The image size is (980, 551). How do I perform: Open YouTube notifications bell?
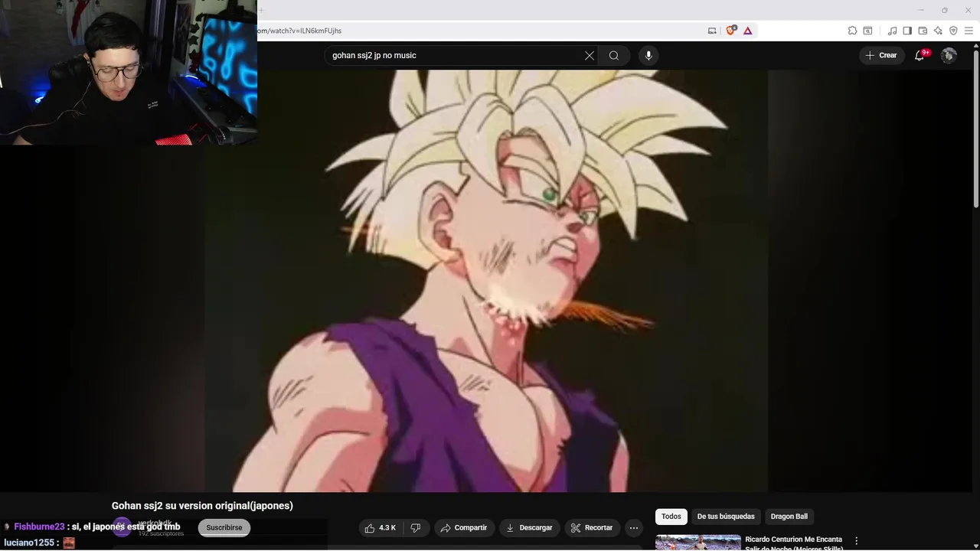[920, 55]
